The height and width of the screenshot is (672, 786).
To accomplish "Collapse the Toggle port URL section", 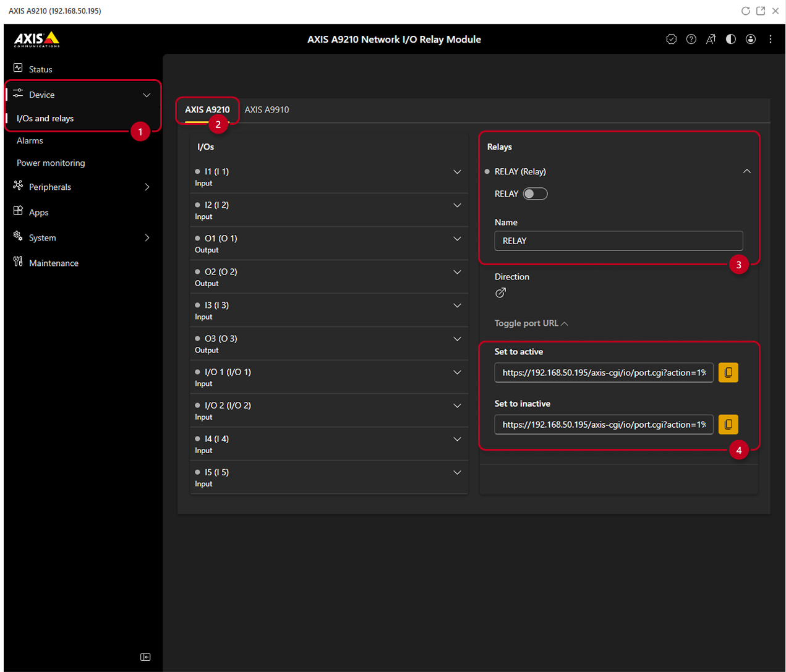I will point(531,323).
